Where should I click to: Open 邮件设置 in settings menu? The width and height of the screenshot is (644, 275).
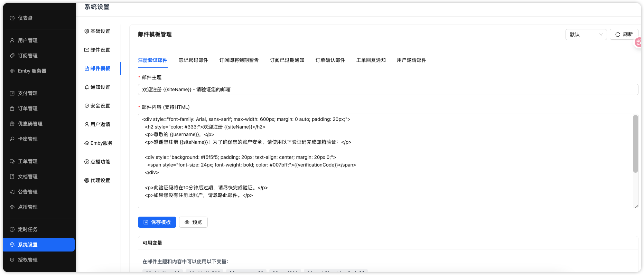point(97,50)
